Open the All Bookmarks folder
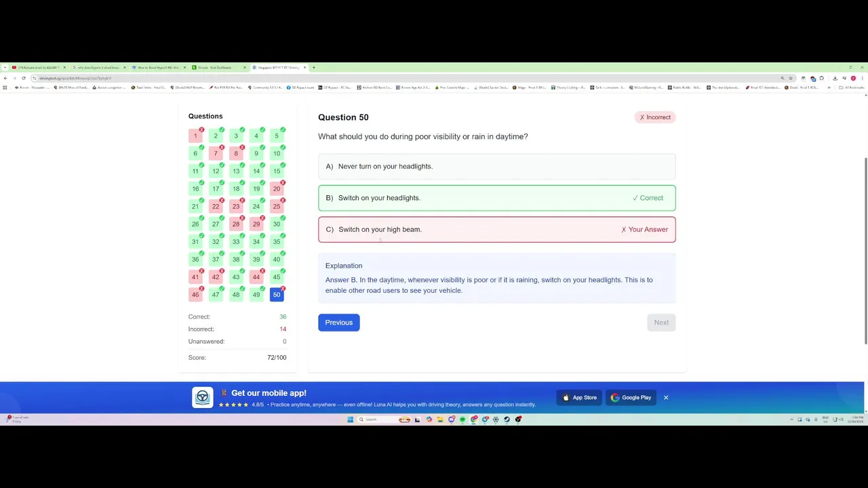The height and width of the screenshot is (488, 868). (851, 87)
